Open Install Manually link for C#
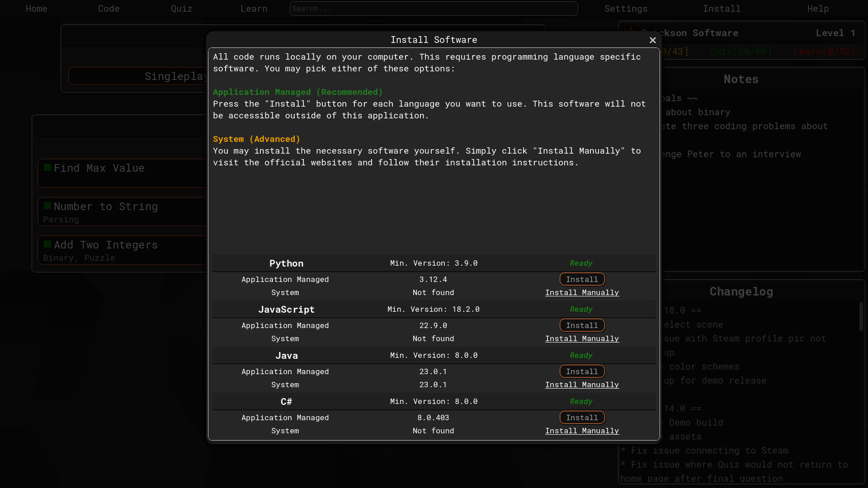This screenshot has width=868, height=488. 582,431
